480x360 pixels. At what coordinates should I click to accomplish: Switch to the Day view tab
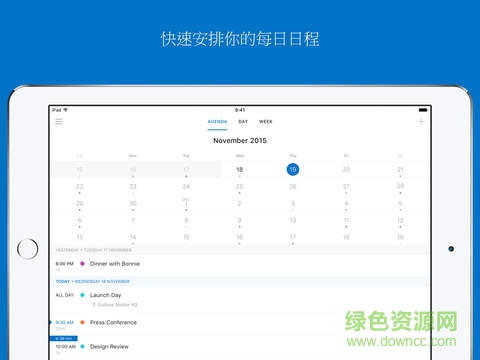coord(243,122)
